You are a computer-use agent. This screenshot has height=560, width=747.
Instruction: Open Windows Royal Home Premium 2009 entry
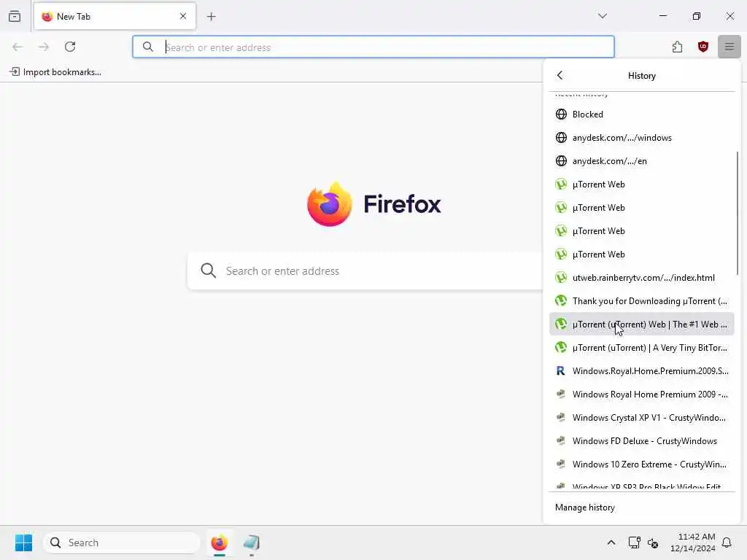click(x=641, y=394)
